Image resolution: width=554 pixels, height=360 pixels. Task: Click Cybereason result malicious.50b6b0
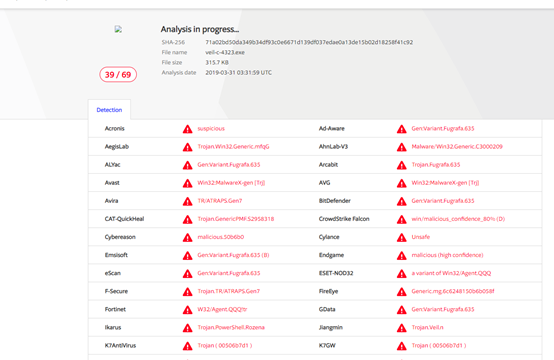point(221,237)
